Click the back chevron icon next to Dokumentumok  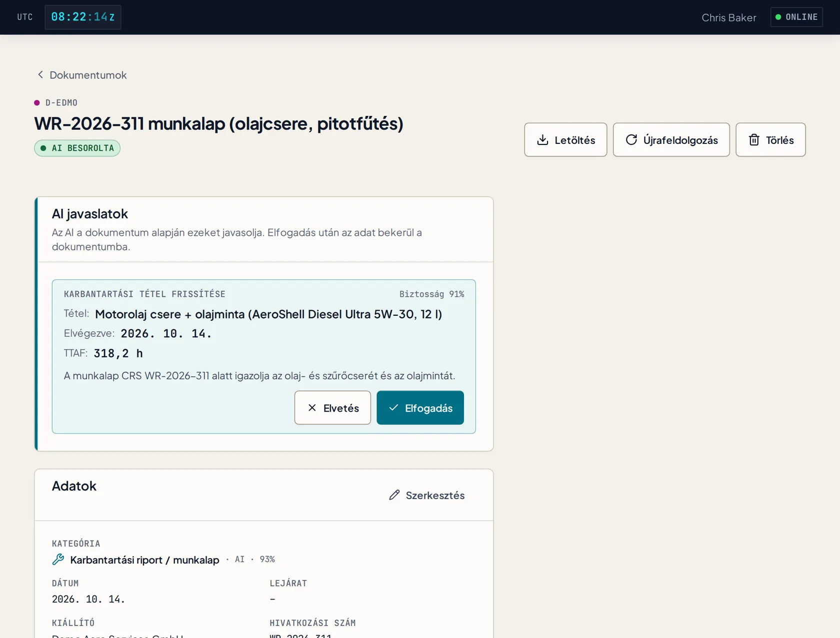point(40,74)
